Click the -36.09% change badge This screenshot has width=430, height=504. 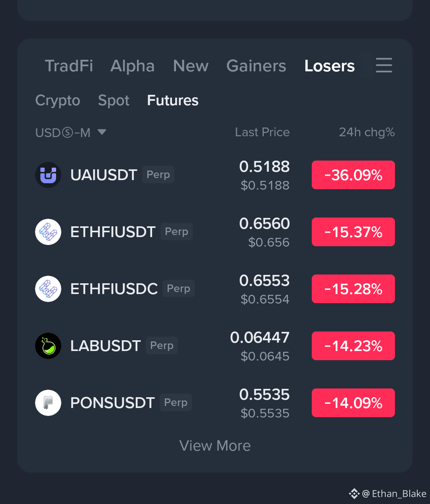click(353, 175)
